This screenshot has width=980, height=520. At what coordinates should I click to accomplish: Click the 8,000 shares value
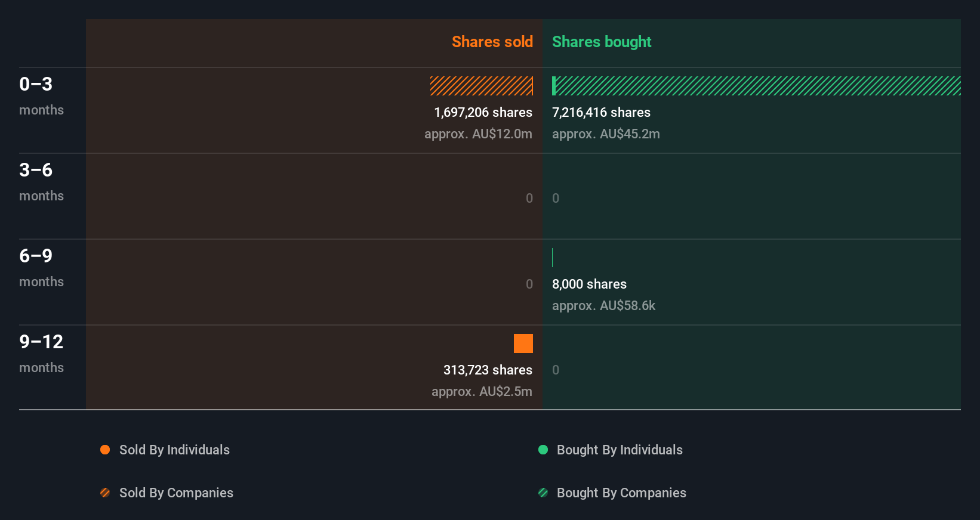(x=589, y=284)
